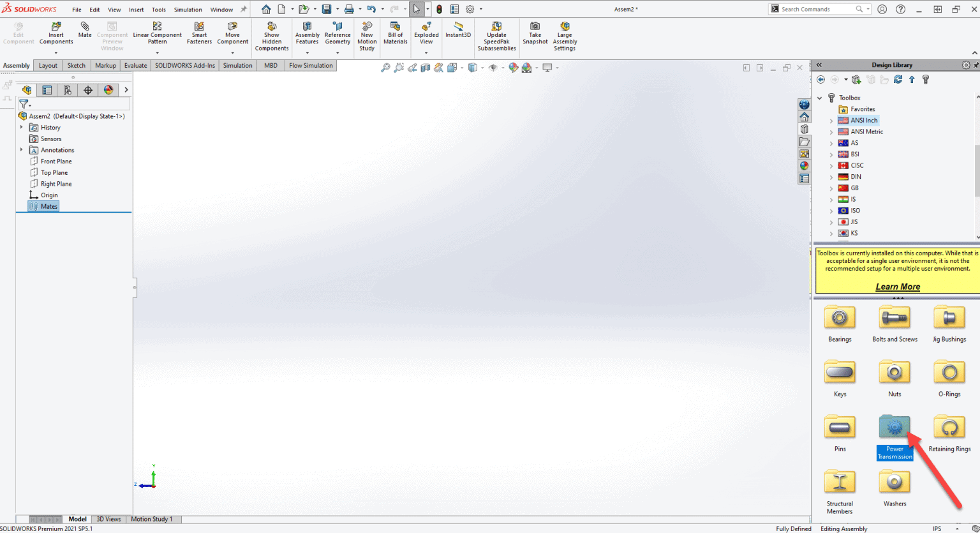Insert a Bill of Materials
The width and height of the screenshot is (980, 533).
tap(395, 33)
